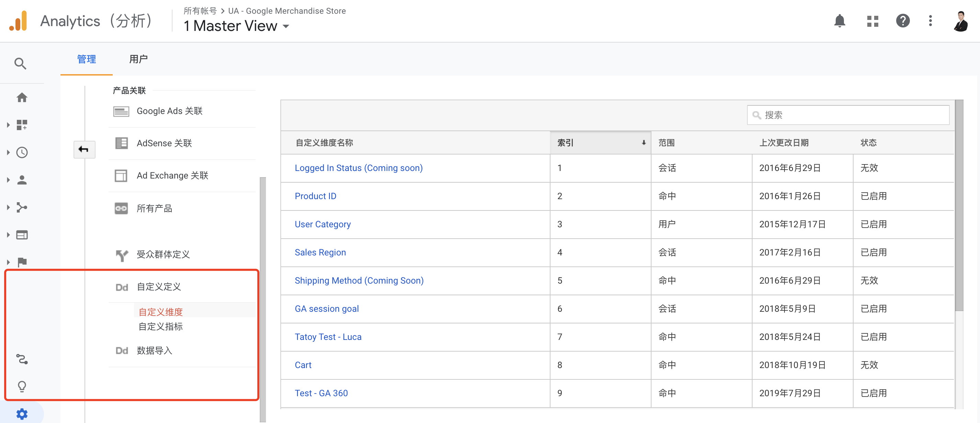
Task: Go to the Home icon in sidebar
Action: tap(22, 97)
